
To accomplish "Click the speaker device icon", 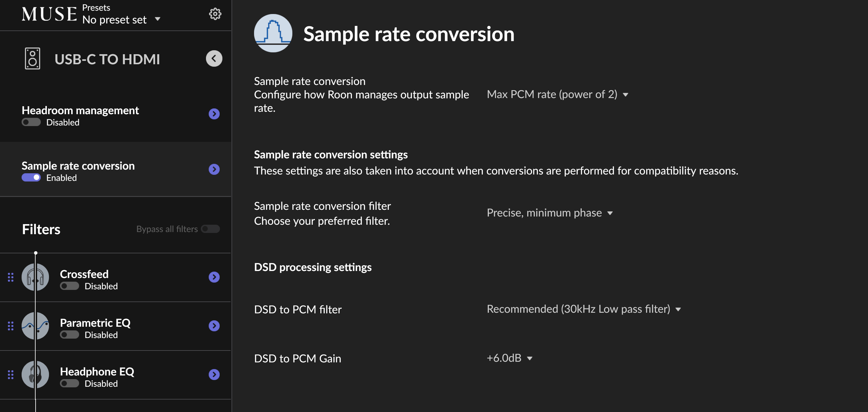I will tap(32, 59).
